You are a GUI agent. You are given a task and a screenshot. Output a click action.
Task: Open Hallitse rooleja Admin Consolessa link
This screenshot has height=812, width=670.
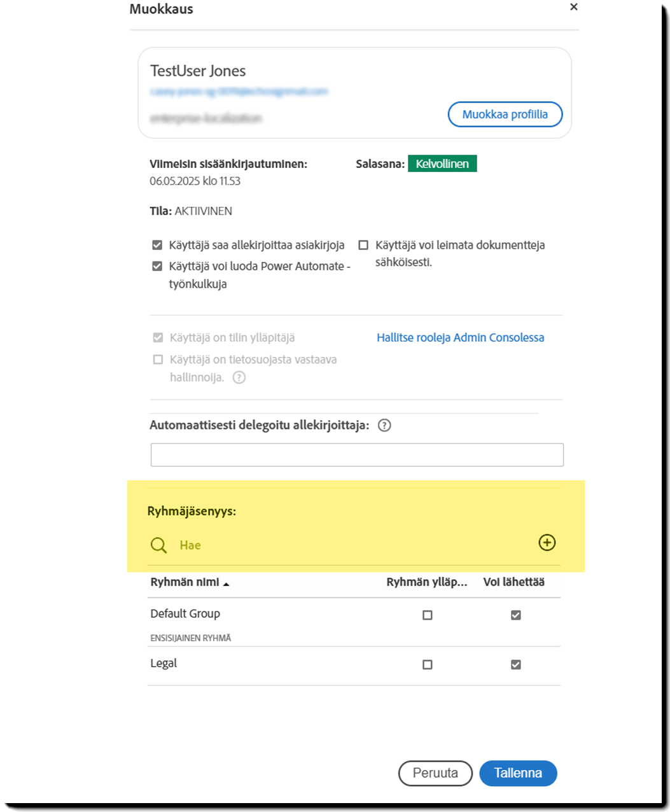[460, 338]
